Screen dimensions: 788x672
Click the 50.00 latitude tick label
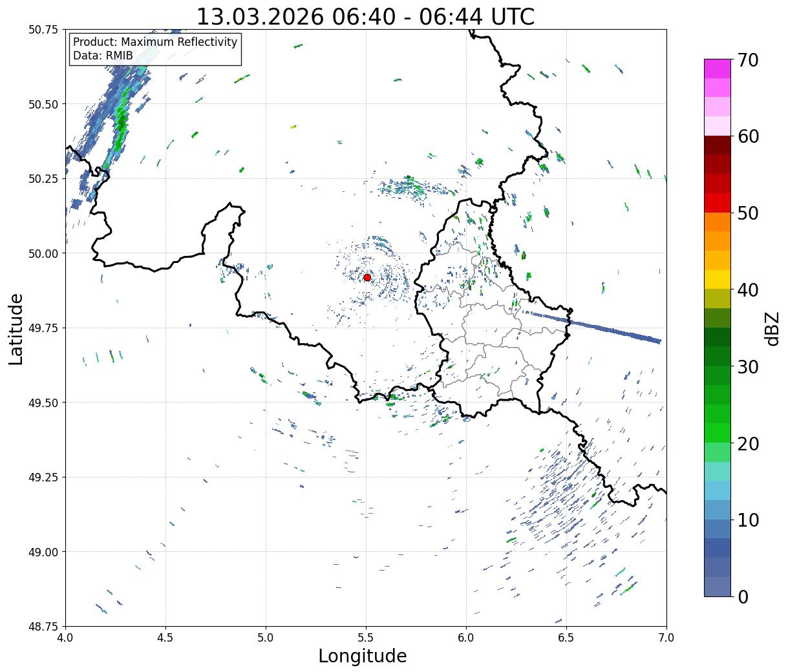click(43, 253)
